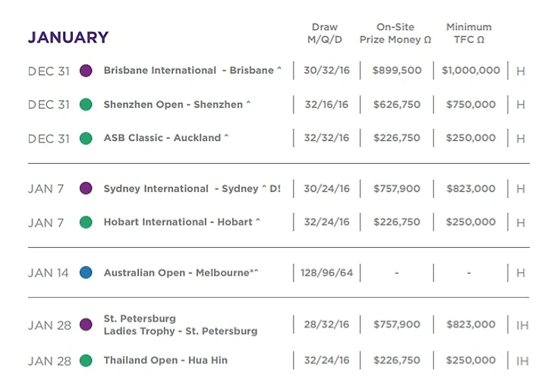The height and width of the screenshot is (392, 554).
Task: Click the Minimum TFC column header
Action: [x=468, y=33]
